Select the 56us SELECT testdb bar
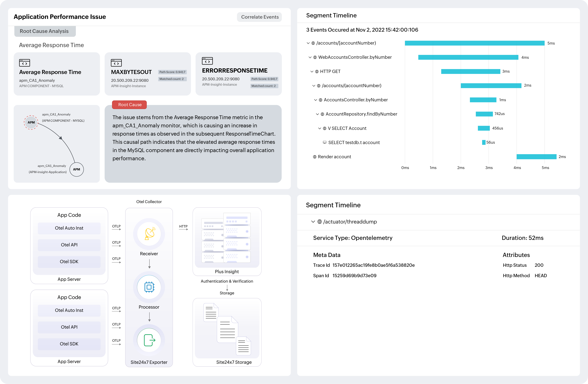588x384 pixels. 484,142
